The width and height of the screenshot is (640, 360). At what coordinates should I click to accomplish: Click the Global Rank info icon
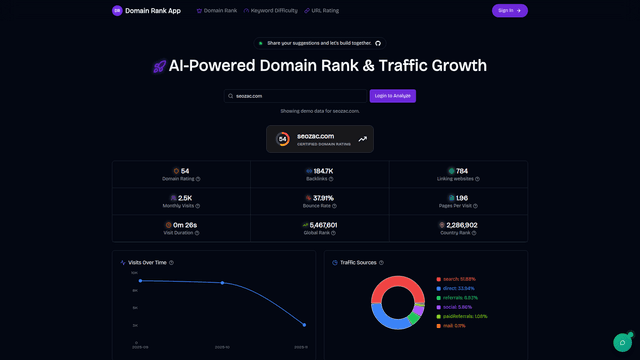click(x=333, y=233)
